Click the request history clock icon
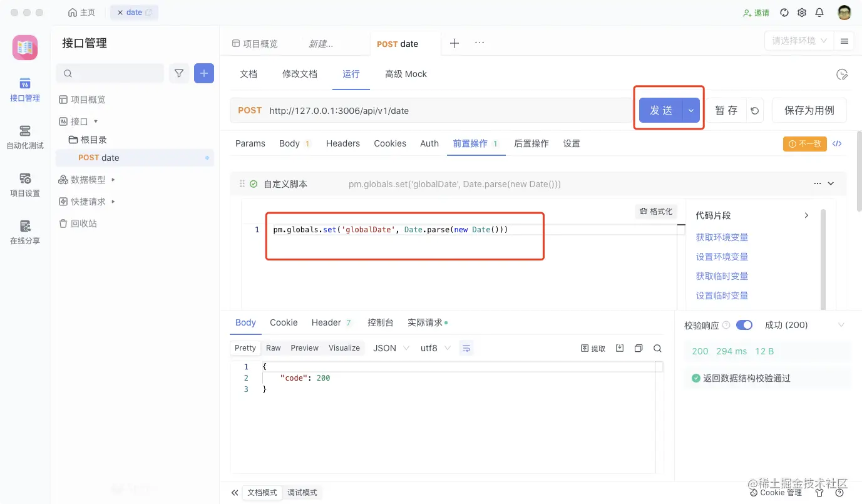Viewport: 862px width, 504px height. [841, 73]
